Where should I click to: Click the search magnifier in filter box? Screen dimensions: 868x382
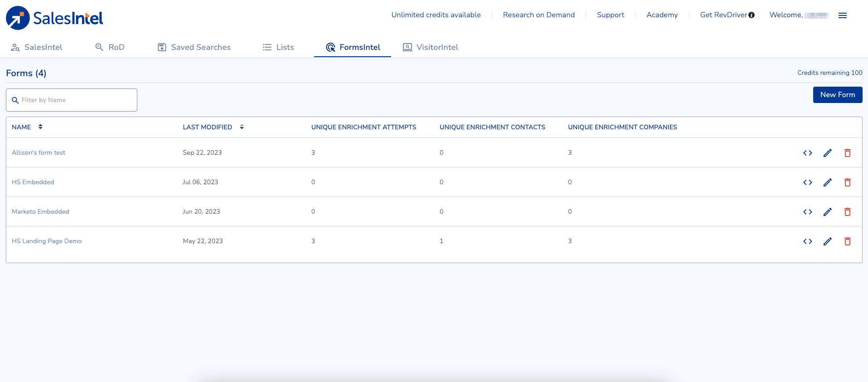(x=15, y=100)
